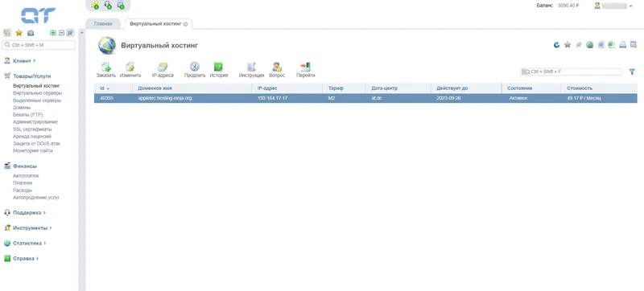Image resolution: width=644 pixels, height=291 pixels.
Task: Click the Изменить (edit) toolbar icon
Action: (x=130, y=68)
